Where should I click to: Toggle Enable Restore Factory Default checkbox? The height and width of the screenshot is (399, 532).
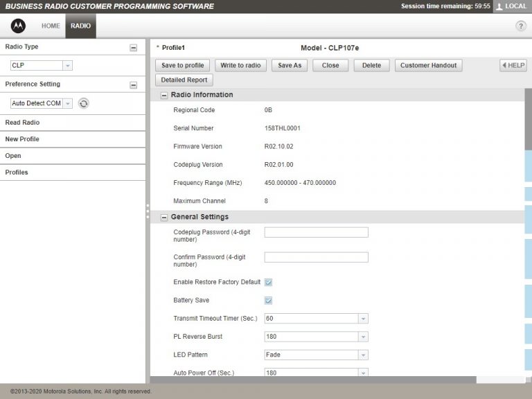pyautogui.click(x=268, y=283)
